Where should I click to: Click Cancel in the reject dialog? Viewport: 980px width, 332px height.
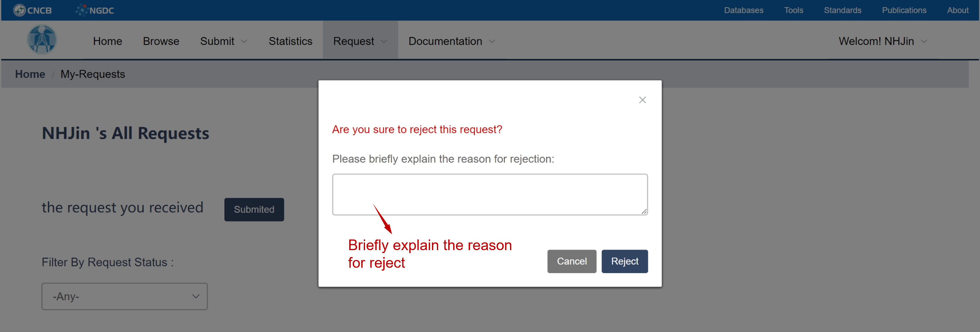pyautogui.click(x=571, y=261)
